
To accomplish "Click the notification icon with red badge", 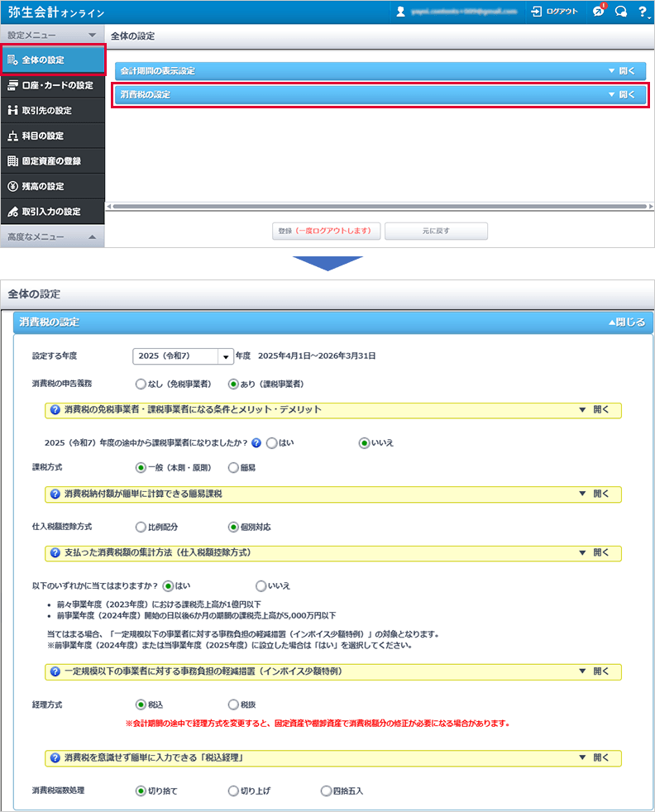I will click(x=598, y=12).
